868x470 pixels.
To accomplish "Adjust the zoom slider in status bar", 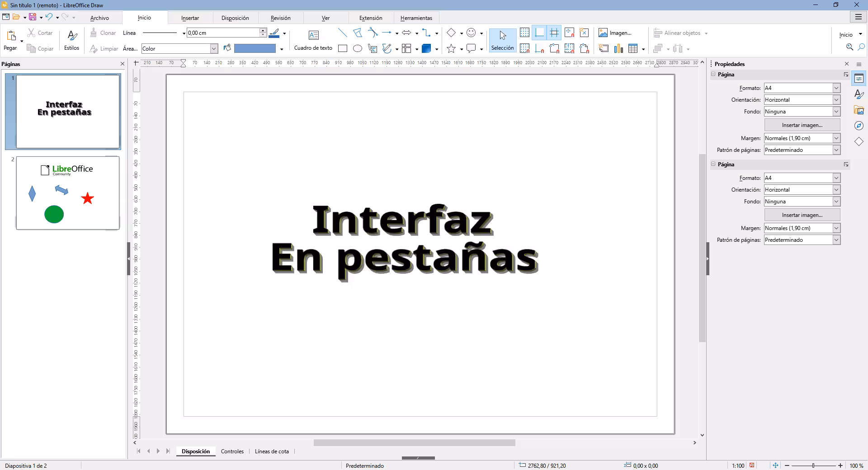I will 813,465.
